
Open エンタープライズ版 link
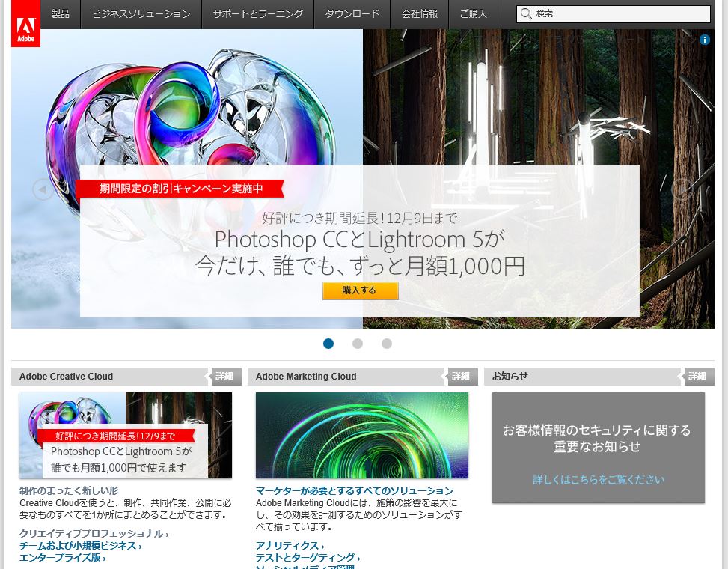tap(62, 557)
